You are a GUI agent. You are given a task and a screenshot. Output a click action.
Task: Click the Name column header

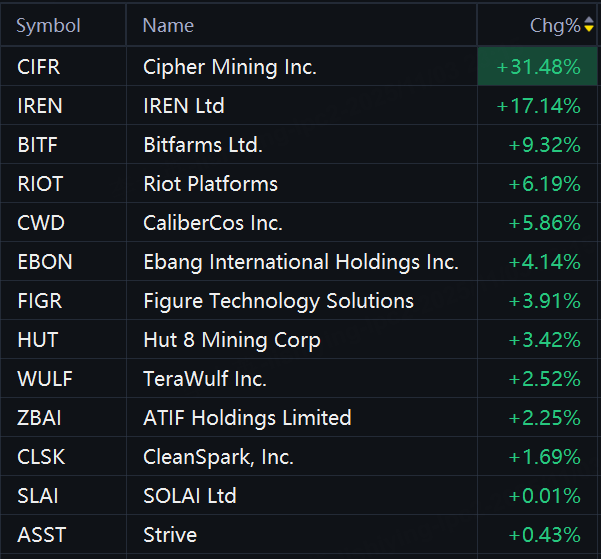point(168,26)
